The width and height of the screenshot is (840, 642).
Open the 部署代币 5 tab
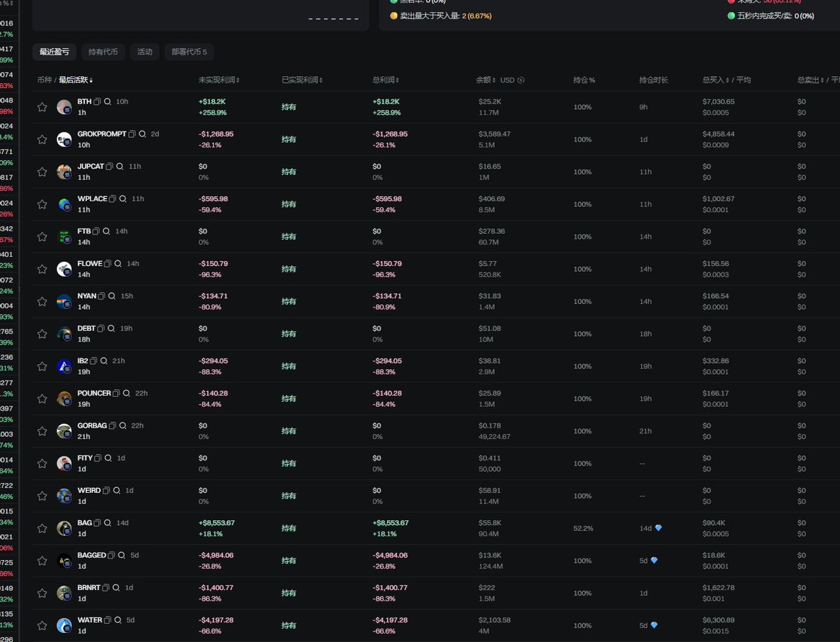tap(190, 52)
